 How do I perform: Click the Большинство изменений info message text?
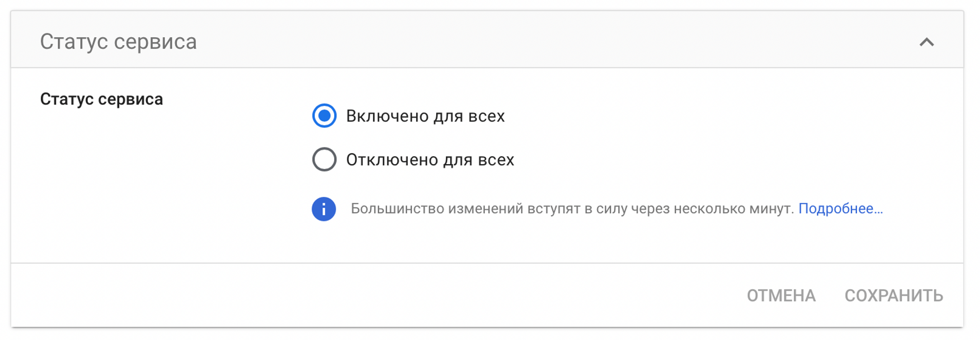(x=572, y=209)
